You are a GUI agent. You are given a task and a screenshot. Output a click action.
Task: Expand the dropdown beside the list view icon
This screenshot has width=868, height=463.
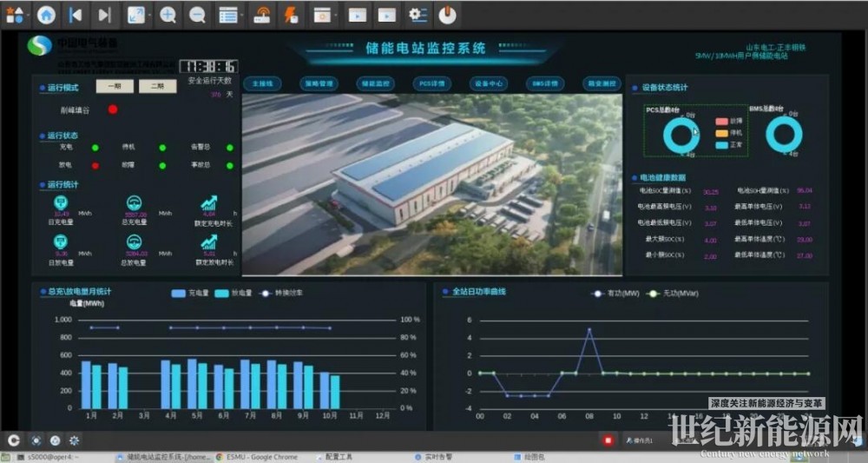point(242,15)
